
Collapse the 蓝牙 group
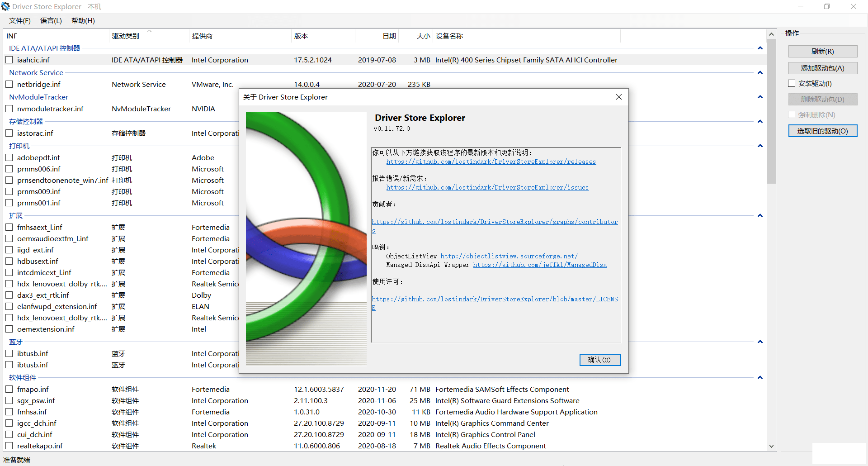point(760,342)
